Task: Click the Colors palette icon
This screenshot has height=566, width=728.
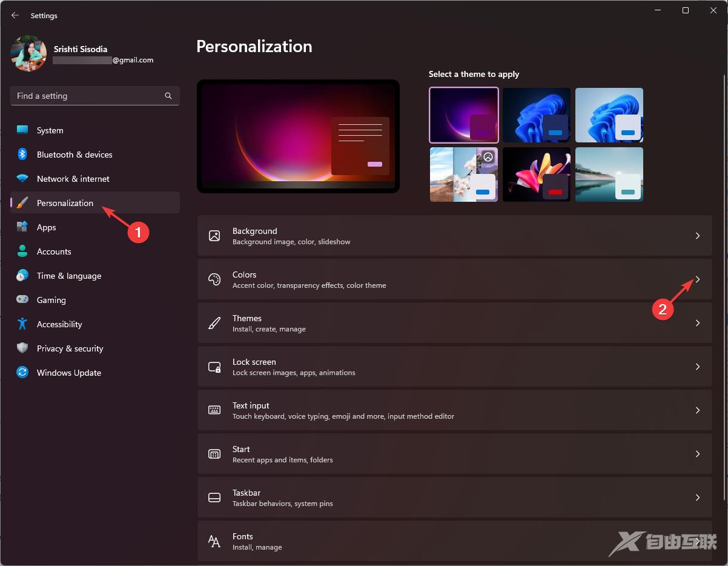Action: (x=214, y=279)
